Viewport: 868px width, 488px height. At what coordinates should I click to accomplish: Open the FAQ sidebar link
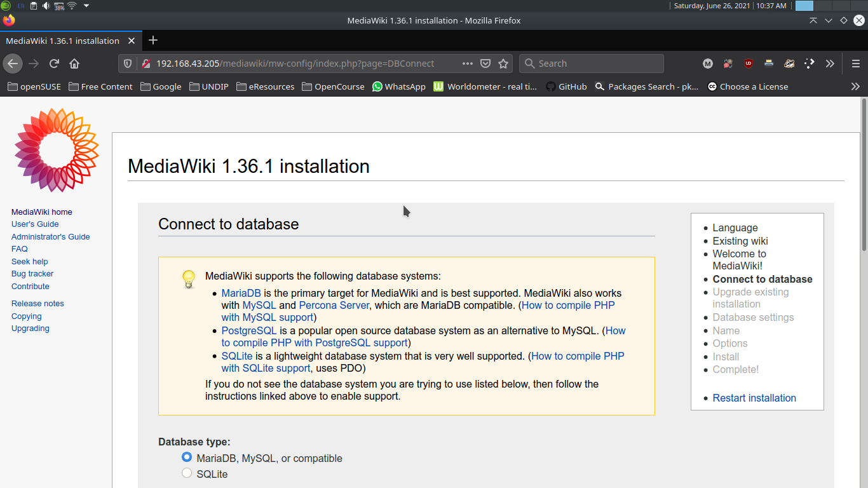[x=20, y=249]
